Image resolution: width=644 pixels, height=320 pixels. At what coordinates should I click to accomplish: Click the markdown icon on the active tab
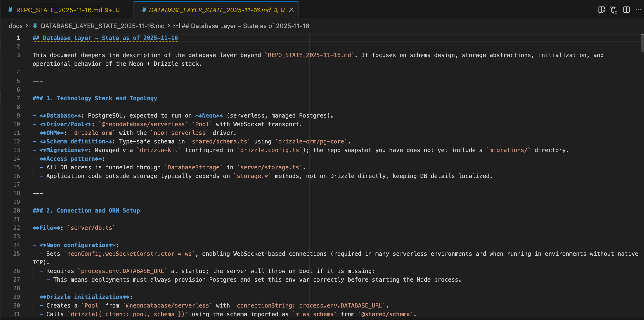[x=144, y=10]
